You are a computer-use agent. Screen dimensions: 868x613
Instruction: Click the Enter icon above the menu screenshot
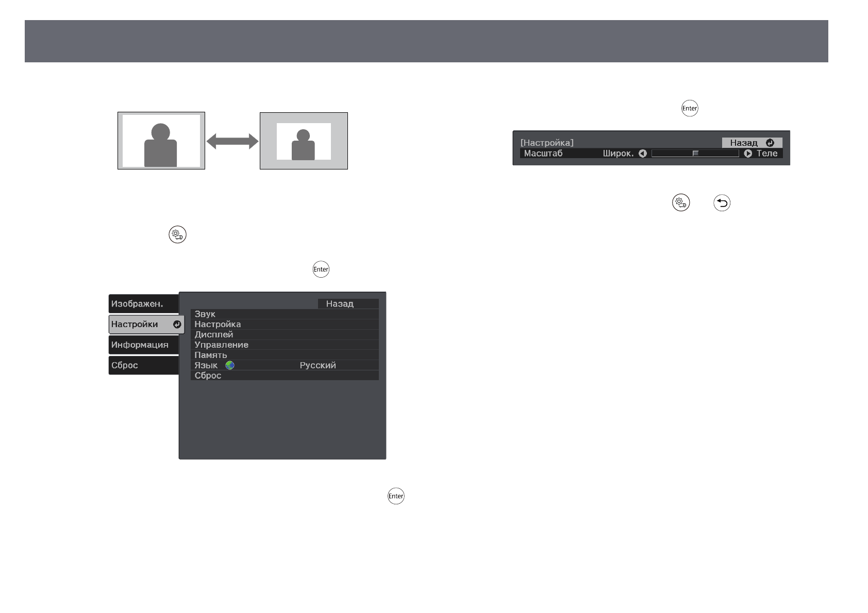(321, 269)
